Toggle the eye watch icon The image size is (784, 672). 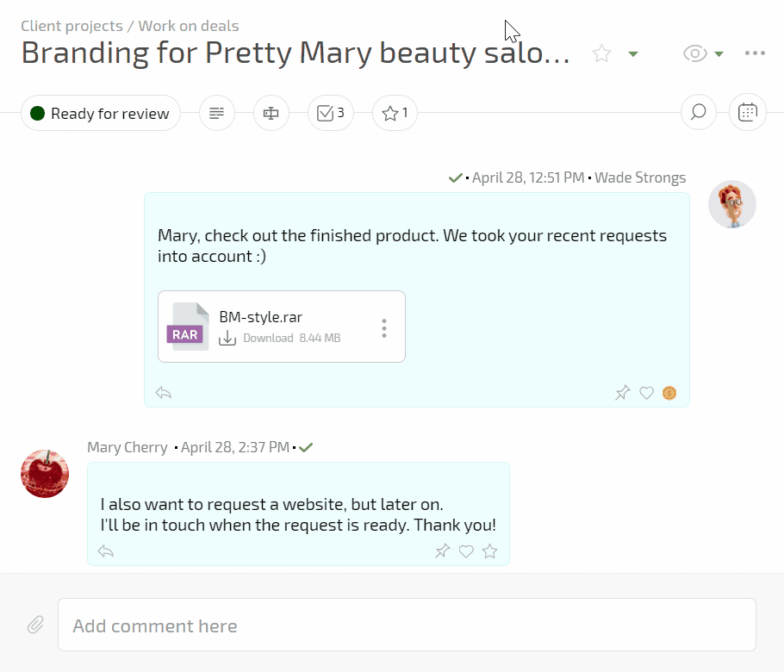(x=694, y=54)
